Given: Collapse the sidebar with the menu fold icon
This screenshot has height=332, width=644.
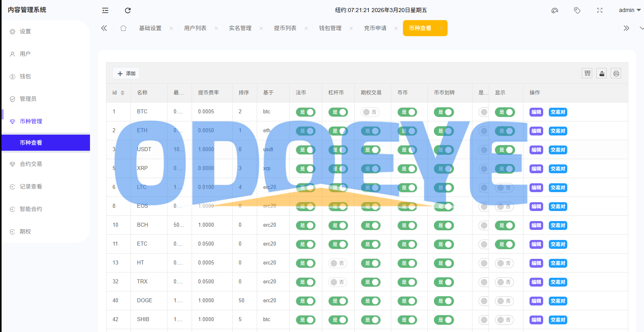Looking at the screenshot, I should [105, 10].
